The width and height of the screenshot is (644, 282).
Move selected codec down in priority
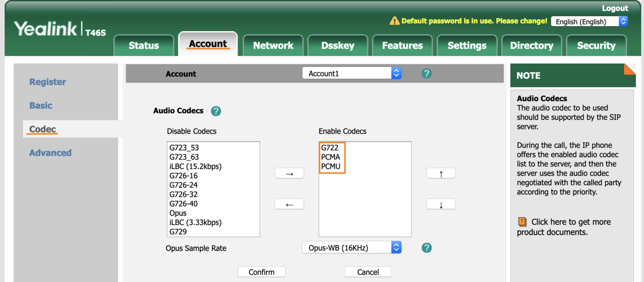tap(441, 204)
